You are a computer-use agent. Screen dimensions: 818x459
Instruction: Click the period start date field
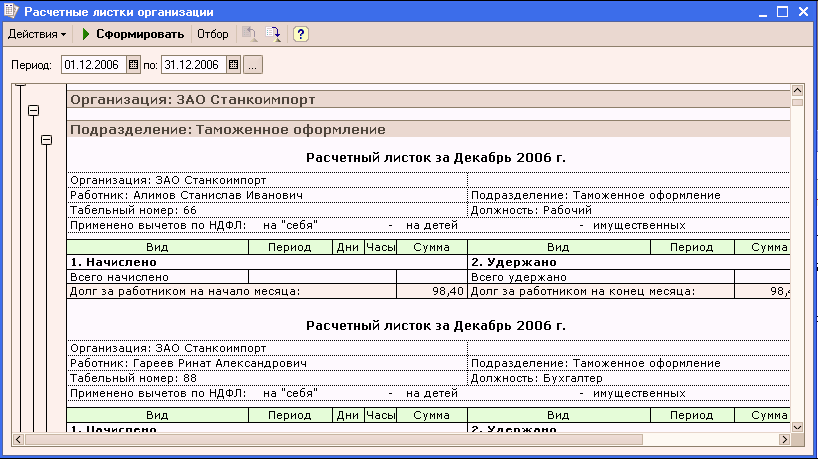(93, 65)
